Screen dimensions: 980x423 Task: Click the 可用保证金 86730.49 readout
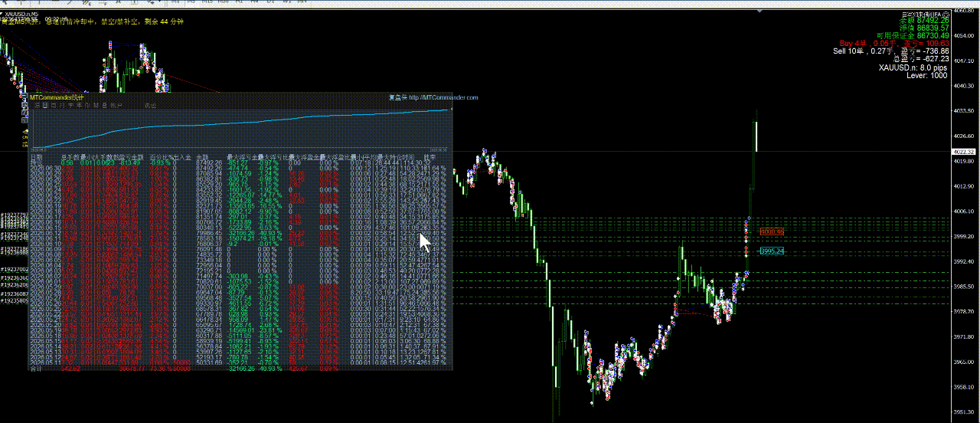click(x=913, y=35)
